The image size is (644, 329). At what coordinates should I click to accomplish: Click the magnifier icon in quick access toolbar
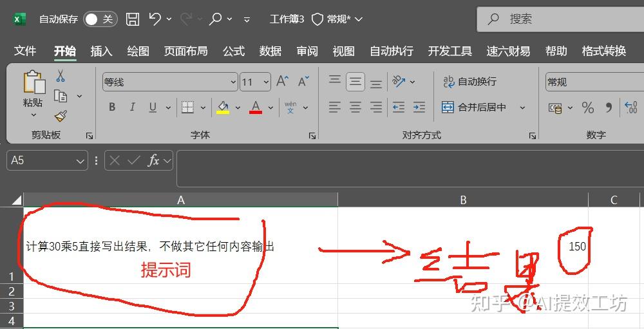pos(216,19)
